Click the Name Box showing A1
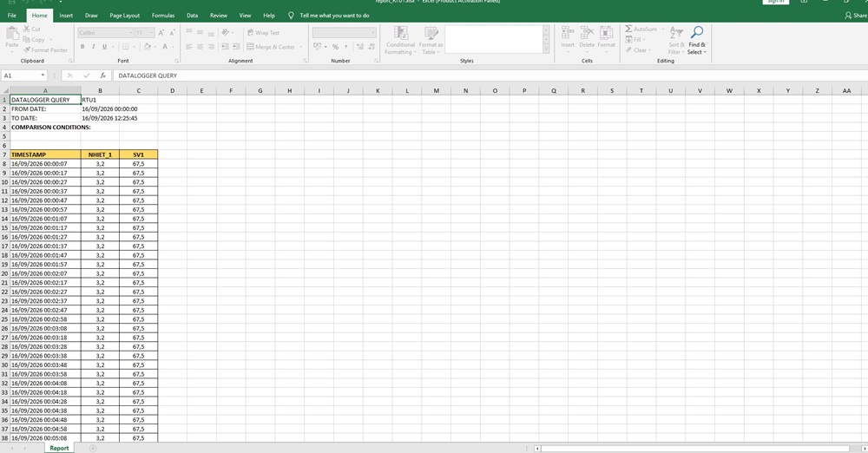Image resolution: width=868 pixels, height=453 pixels. tap(23, 75)
